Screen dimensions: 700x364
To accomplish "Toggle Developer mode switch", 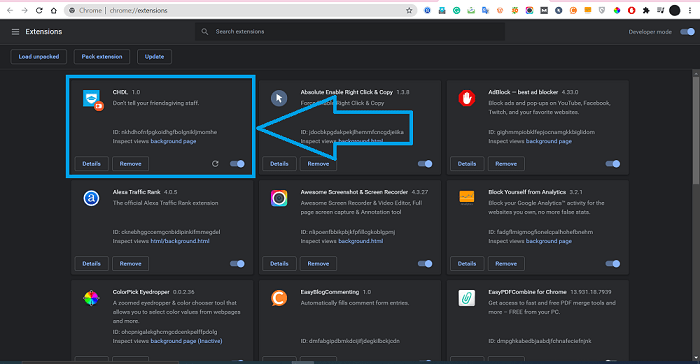I will [x=688, y=32].
